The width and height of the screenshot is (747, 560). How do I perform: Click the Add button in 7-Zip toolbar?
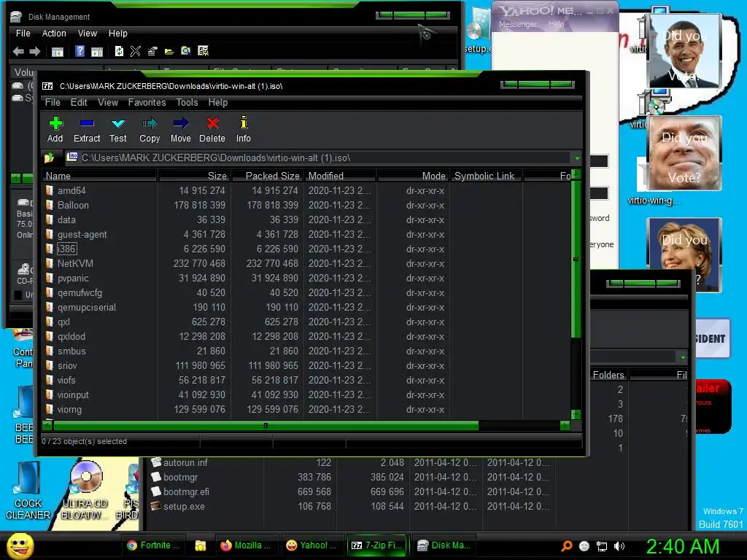55,129
